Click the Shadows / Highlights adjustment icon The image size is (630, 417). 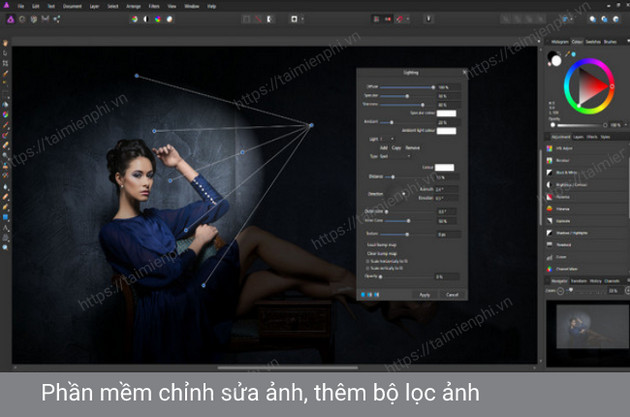549,233
